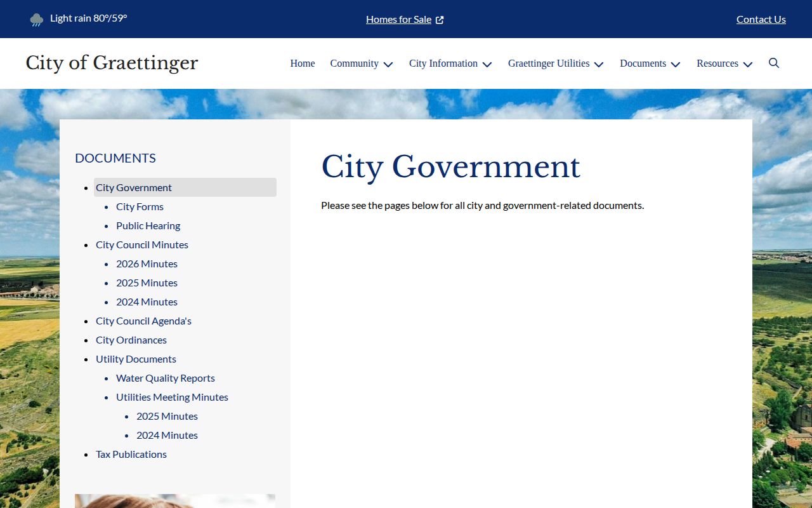Open the City Information menu
Screen dimensions: 812x508
(443, 63)
